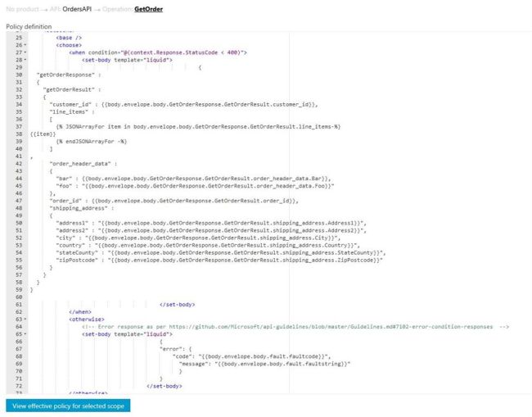Click the closing set-body tag on line 61
The height and width of the screenshot is (417, 532).
pos(178,305)
